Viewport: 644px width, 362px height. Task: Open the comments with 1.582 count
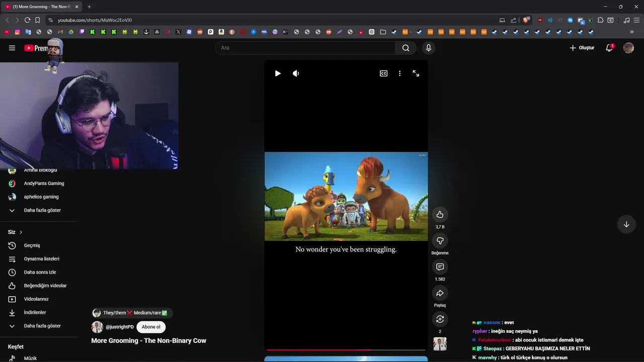click(x=440, y=267)
